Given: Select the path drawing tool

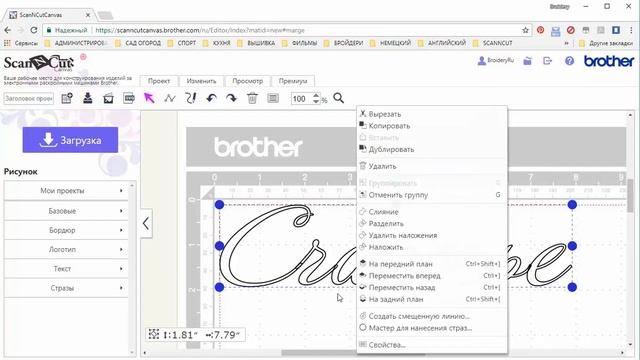Looking at the screenshot, I should [x=170, y=98].
